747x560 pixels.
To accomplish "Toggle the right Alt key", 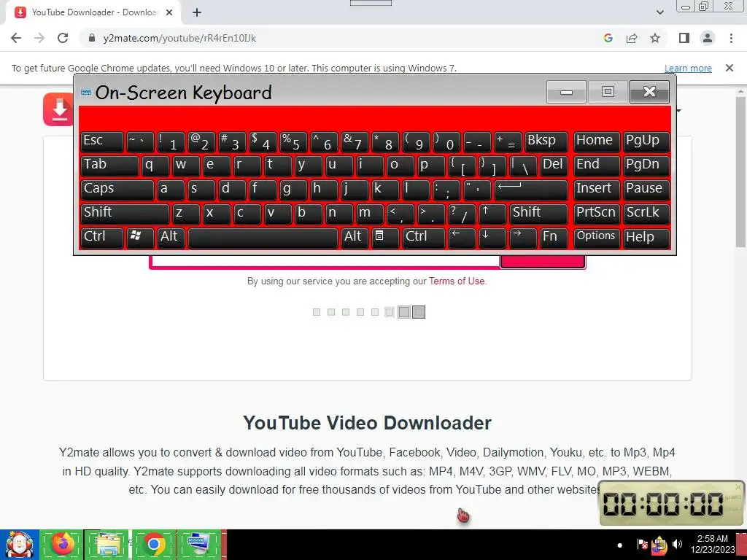I will pos(355,237).
